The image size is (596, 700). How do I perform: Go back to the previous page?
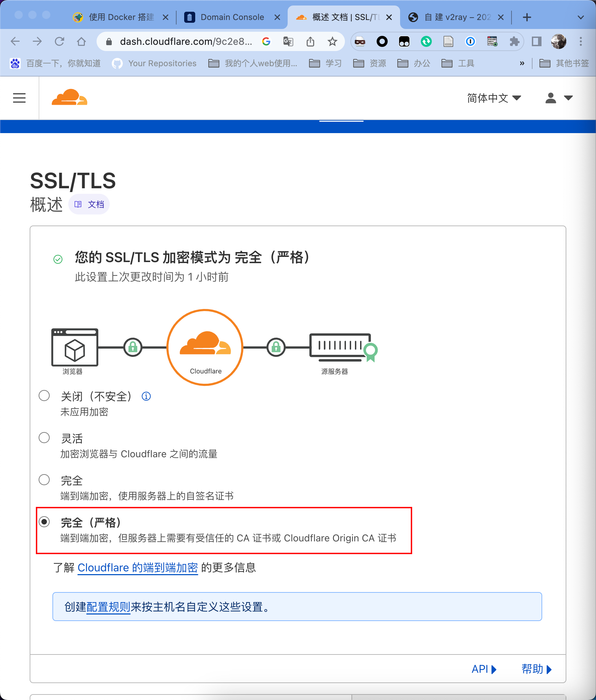coord(15,42)
